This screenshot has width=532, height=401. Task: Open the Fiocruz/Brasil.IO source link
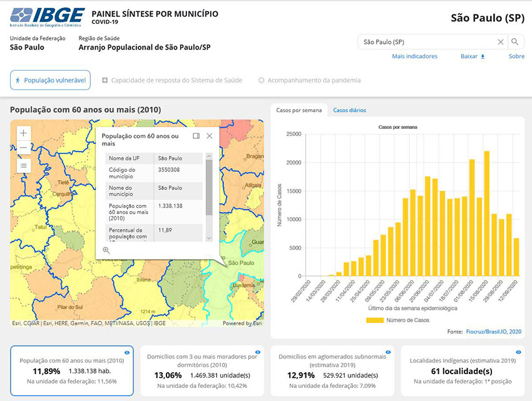[494, 332]
